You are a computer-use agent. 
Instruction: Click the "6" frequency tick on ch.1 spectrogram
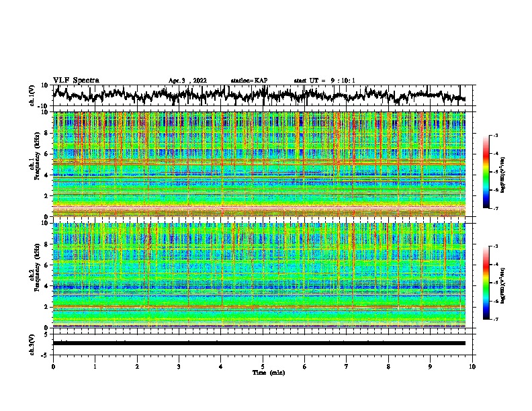tap(46, 154)
